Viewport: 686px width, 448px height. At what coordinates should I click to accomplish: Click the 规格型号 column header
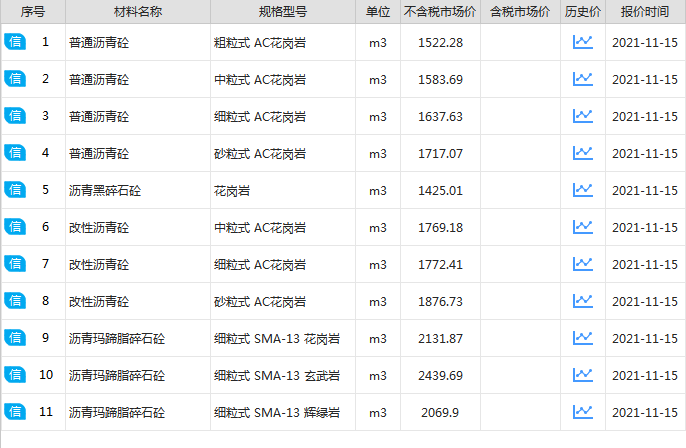click(282, 12)
